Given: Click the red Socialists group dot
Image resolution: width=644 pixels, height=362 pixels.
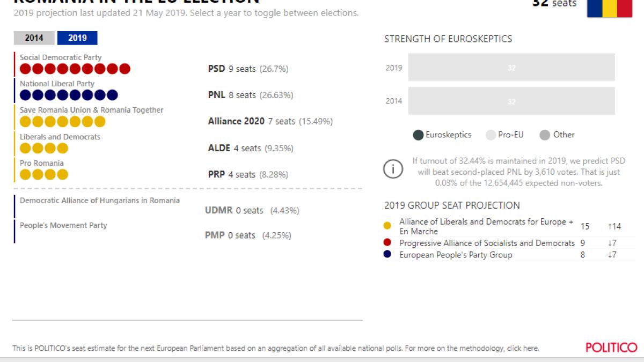Looking at the screenshot, I should [x=387, y=243].
